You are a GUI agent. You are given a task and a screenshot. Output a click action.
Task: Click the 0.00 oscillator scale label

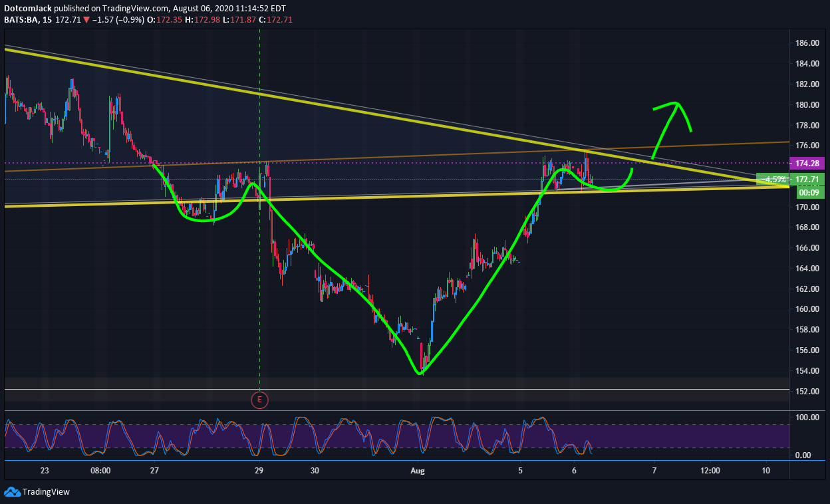pos(804,455)
